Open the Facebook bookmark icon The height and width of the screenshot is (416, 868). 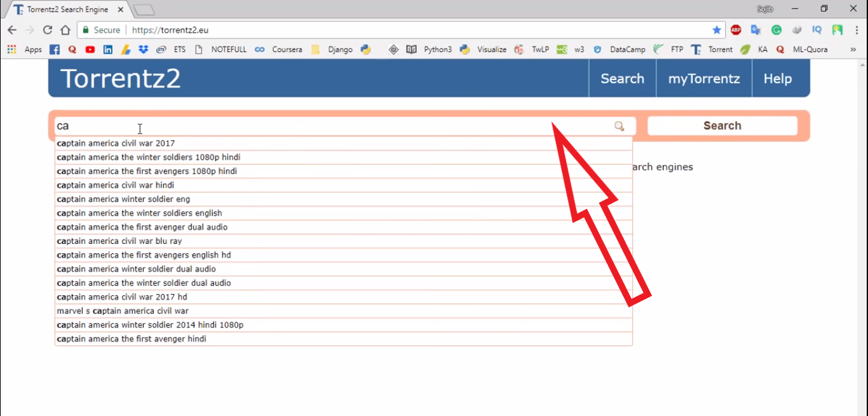[x=55, y=50]
